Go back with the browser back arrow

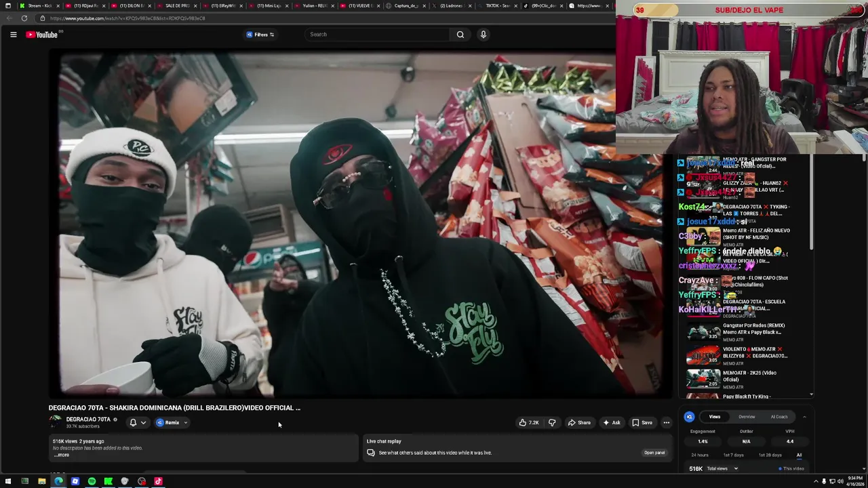(8, 18)
